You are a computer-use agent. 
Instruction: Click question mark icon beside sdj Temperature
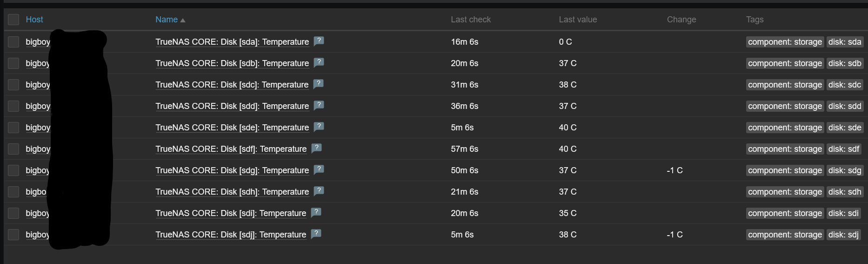click(316, 234)
